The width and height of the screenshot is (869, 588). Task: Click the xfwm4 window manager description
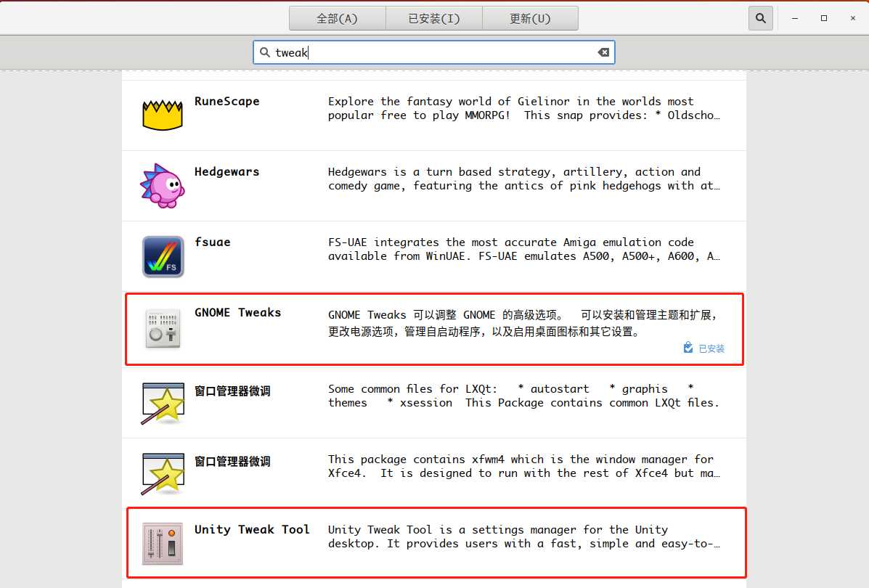click(x=523, y=466)
